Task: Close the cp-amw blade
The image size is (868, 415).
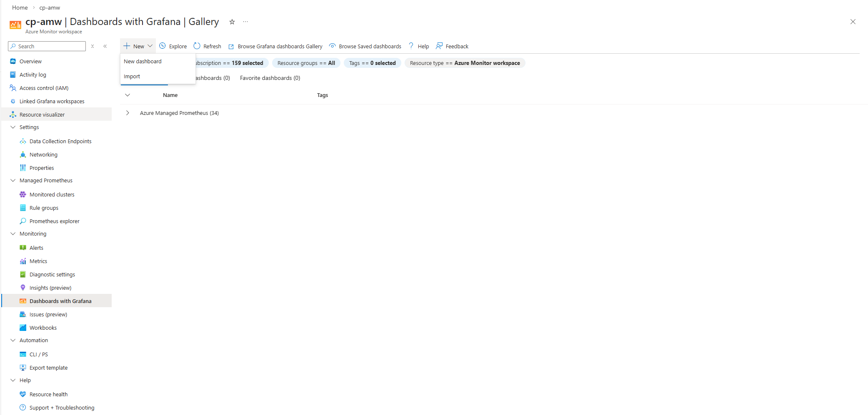Action: (x=853, y=22)
